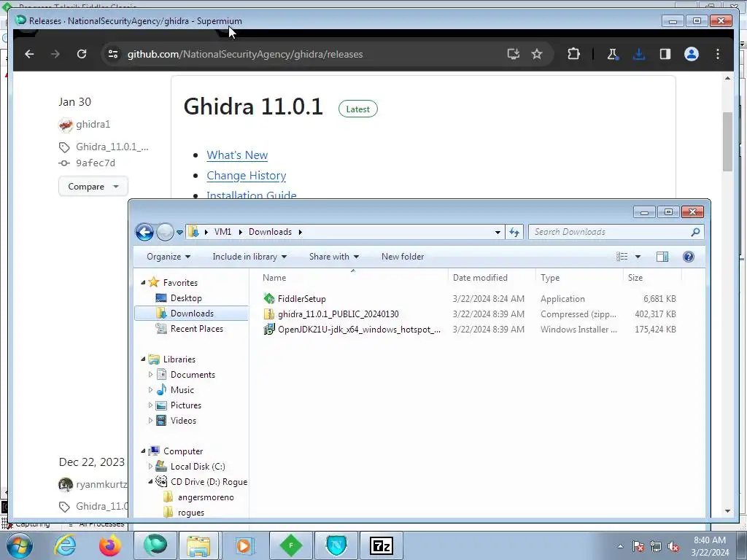
Task: Open the browser three-dot menu
Action: 718,54
